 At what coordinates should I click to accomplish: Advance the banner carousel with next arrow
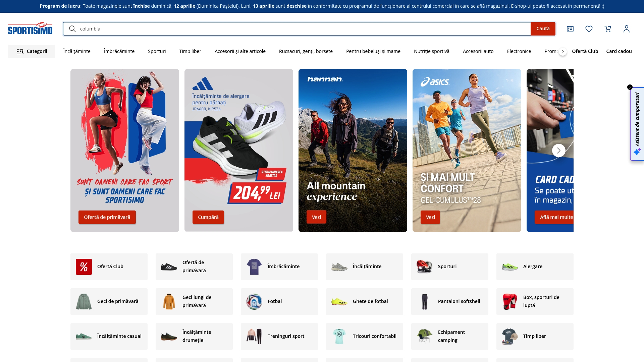(x=558, y=150)
